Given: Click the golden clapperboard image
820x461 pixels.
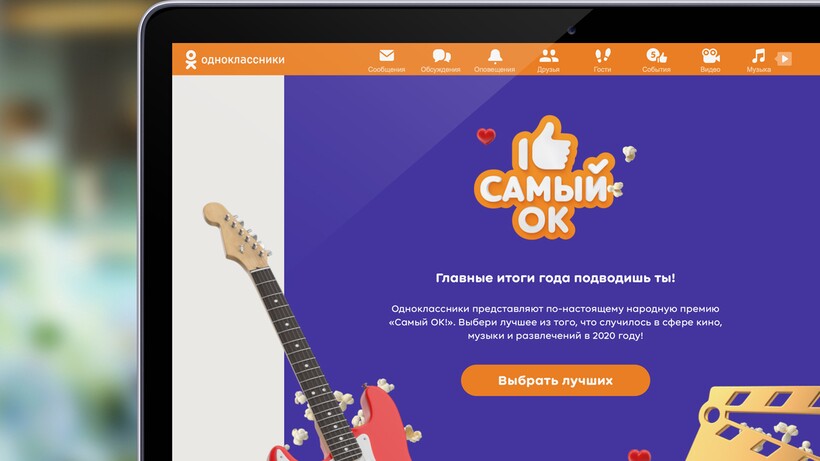Looking at the screenshot, I should click(x=758, y=424).
